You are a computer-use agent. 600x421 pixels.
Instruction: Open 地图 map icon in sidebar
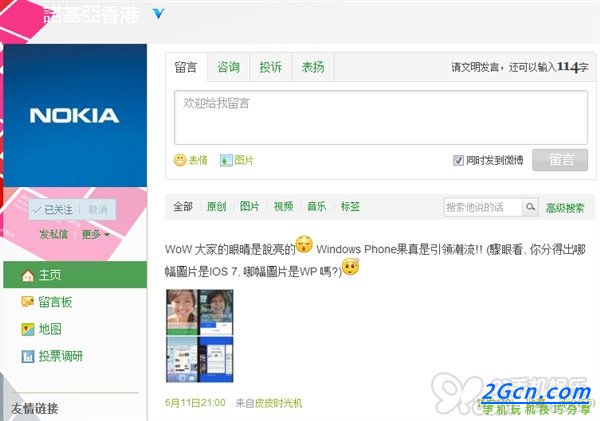28,329
